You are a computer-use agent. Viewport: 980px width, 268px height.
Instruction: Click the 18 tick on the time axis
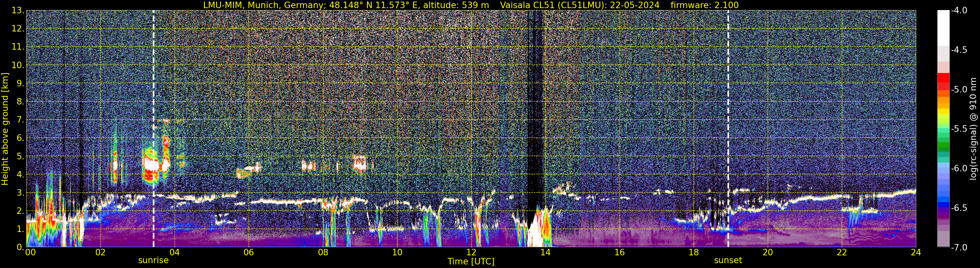(x=694, y=252)
